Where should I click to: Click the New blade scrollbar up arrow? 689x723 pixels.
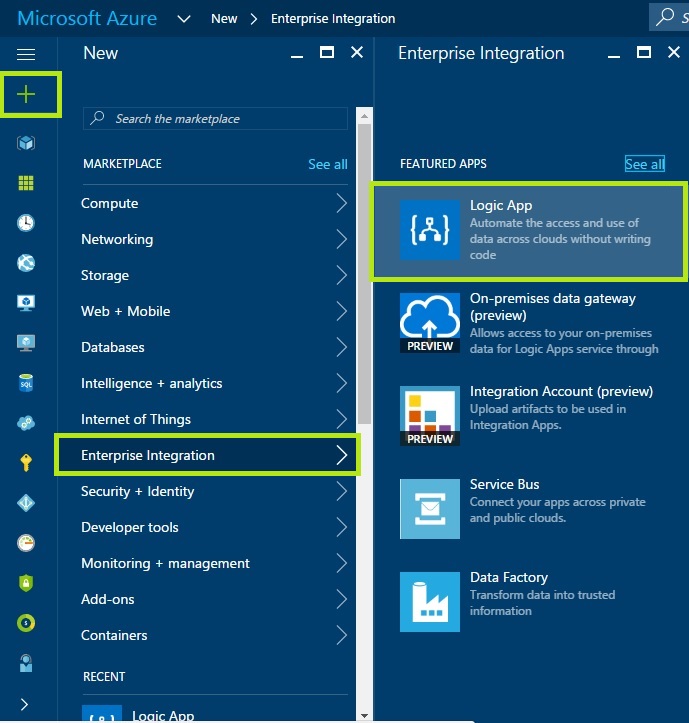(364, 116)
